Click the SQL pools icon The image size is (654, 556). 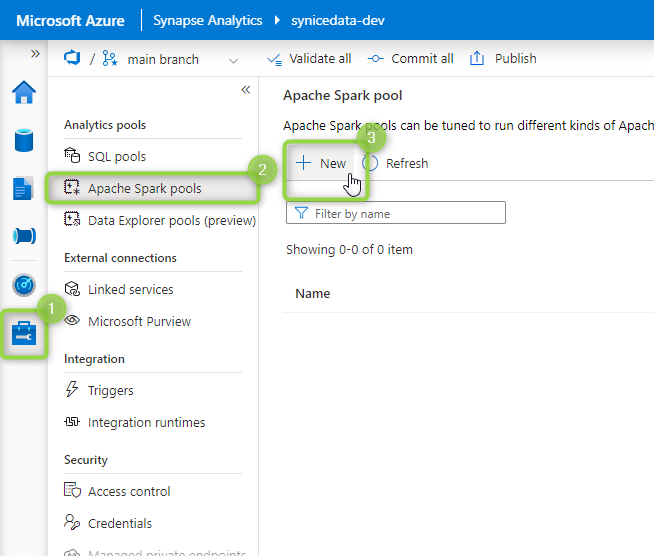72,155
